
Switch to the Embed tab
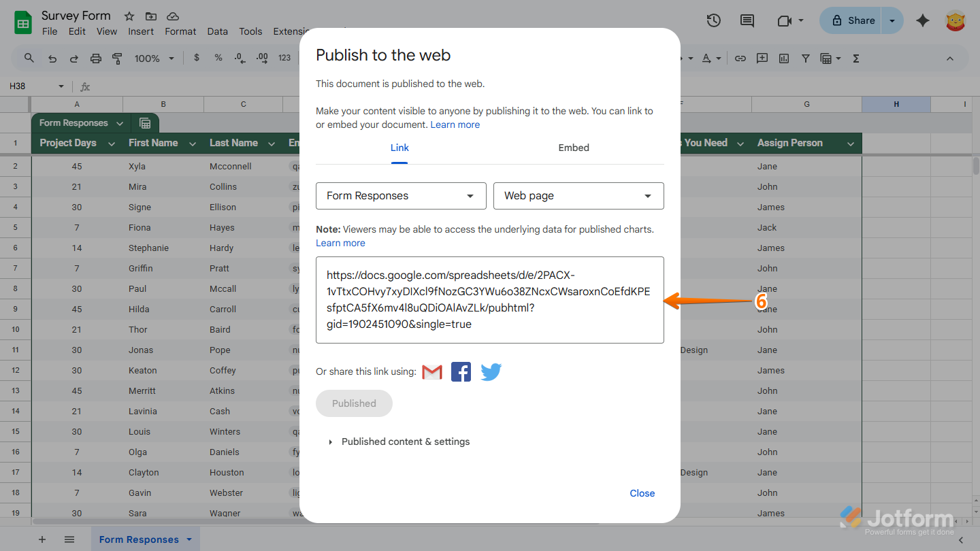(x=574, y=148)
